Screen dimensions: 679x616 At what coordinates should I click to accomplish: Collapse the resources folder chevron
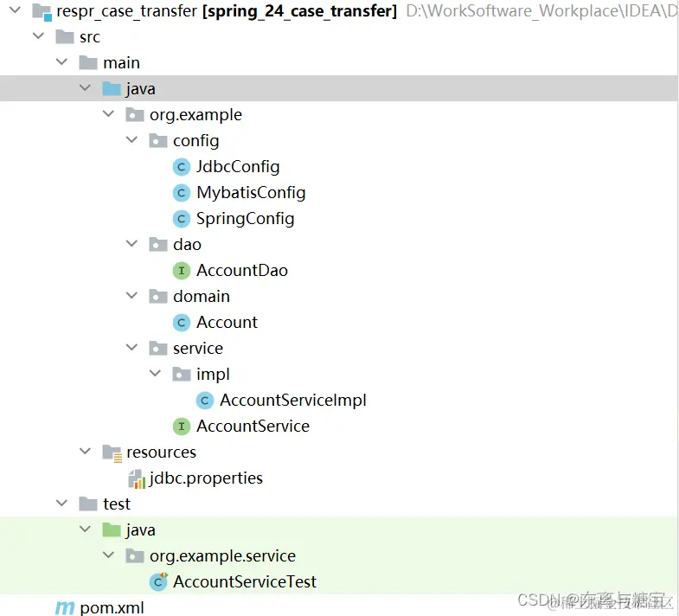coord(86,451)
